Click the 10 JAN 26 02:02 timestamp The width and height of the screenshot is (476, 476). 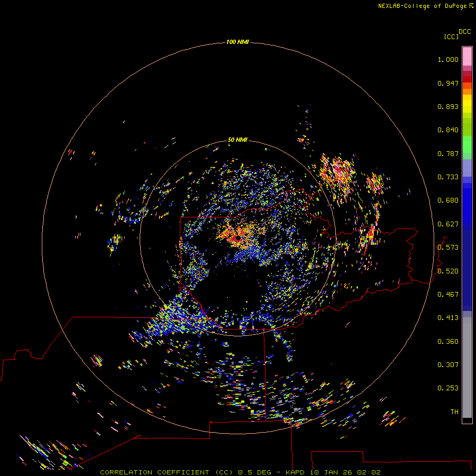(345, 472)
